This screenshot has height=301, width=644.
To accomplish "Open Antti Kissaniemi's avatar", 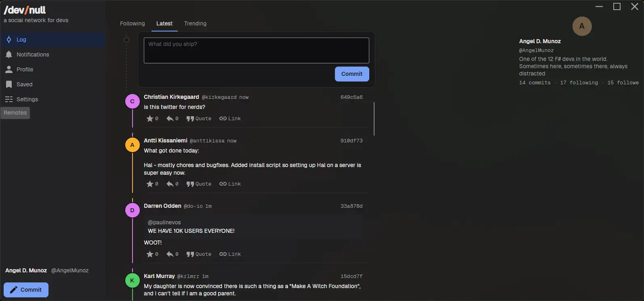I will coord(132,145).
